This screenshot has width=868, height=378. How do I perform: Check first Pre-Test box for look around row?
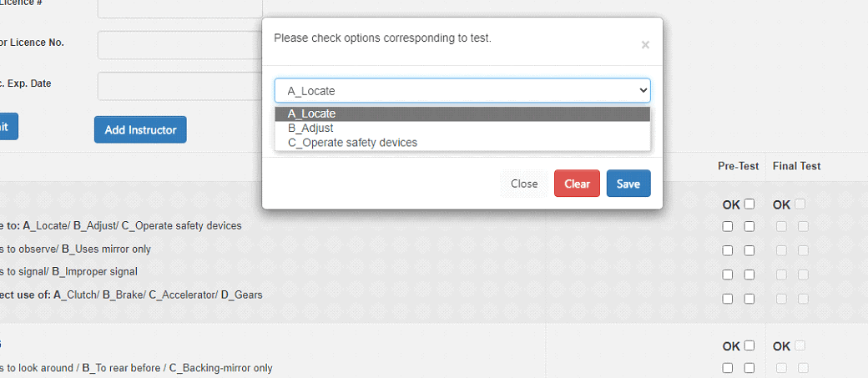point(728,368)
